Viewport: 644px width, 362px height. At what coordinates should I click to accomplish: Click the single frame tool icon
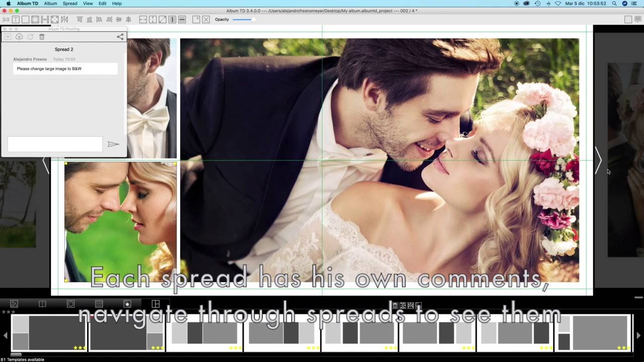coord(25,20)
